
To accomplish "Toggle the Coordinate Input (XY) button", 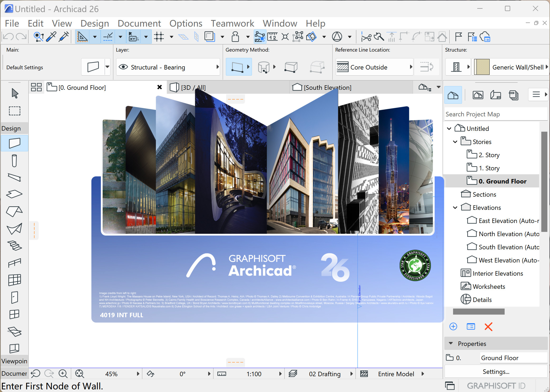I will click(x=134, y=37).
